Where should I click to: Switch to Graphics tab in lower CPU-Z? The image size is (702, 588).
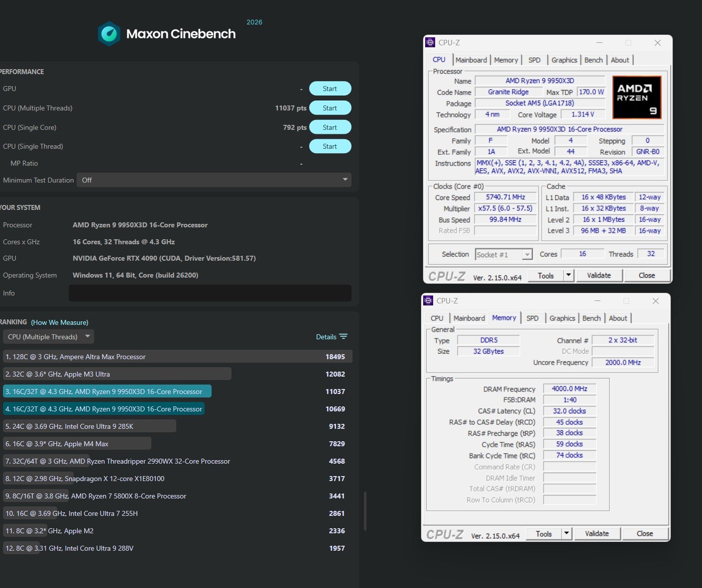click(x=563, y=318)
